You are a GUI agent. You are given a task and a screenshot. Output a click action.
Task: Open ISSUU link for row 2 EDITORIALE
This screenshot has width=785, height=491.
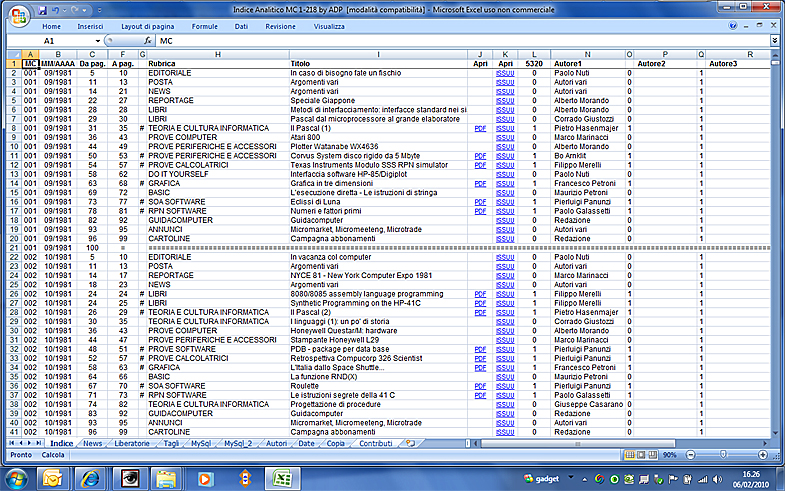(x=505, y=74)
